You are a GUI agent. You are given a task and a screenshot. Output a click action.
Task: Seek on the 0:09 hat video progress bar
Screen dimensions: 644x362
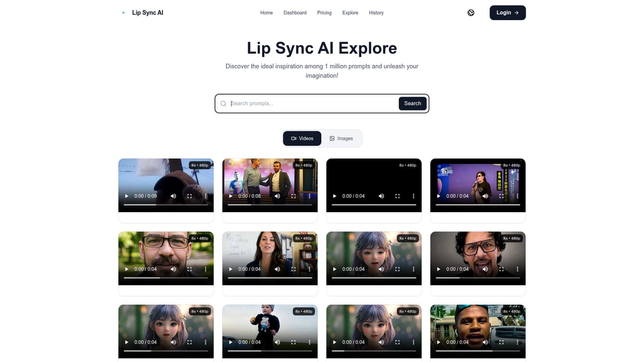(x=166, y=205)
